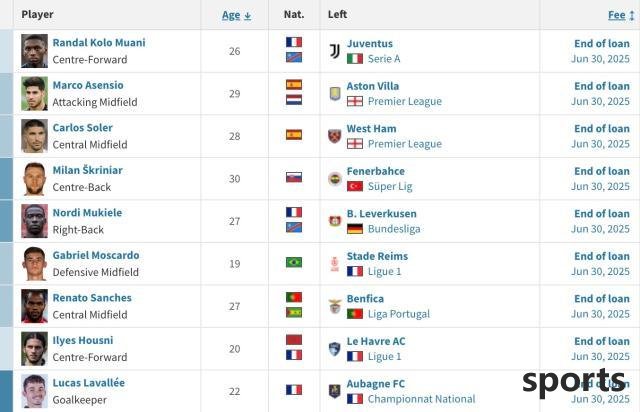Click the Fenerbahce club crest icon
This screenshot has width=640, height=412.
click(335, 178)
